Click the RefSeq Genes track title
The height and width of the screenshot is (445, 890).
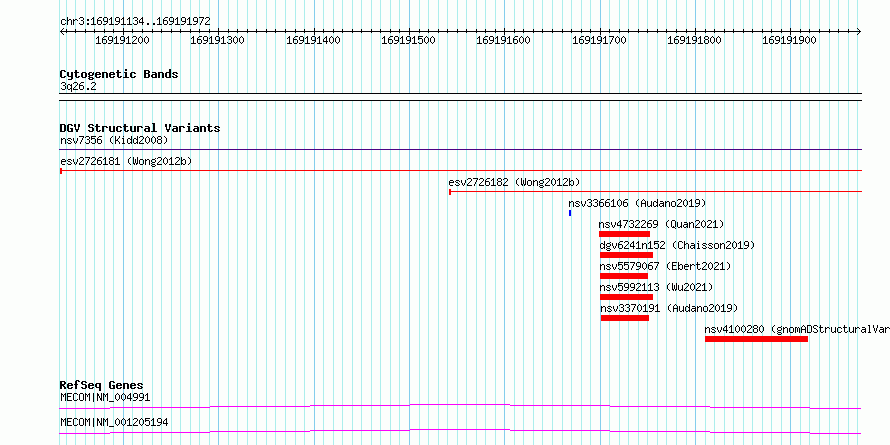(x=102, y=385)
